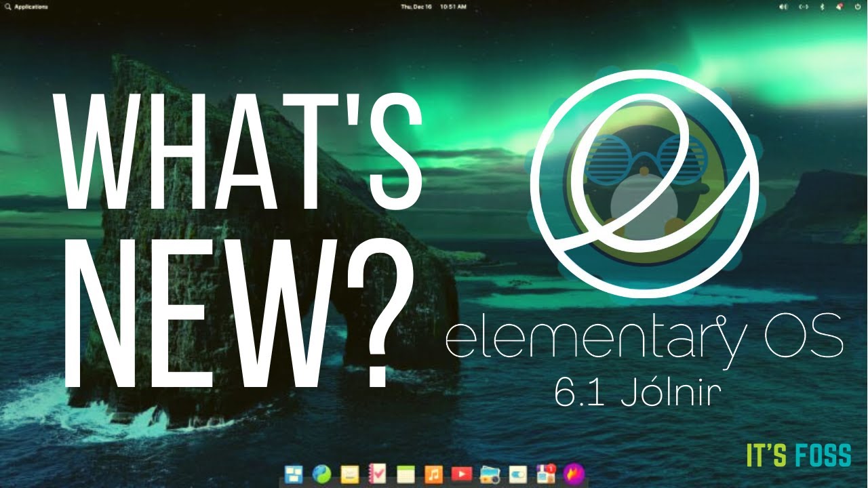Launch the purple flame Firefox icon
868x488 pixels.
(574, 473)
